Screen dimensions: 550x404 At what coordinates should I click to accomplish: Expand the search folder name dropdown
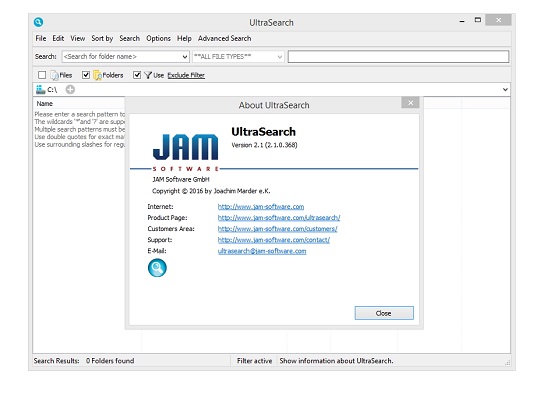point(185,56)
